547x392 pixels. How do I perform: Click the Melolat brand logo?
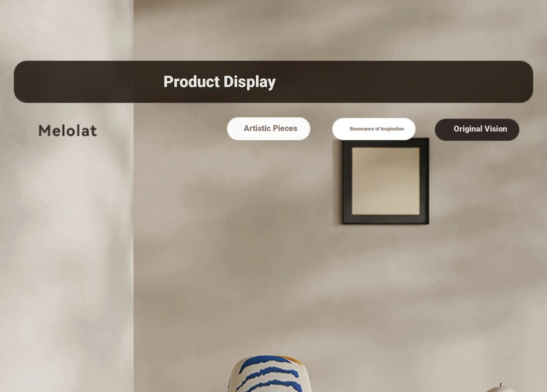point(68,130)
